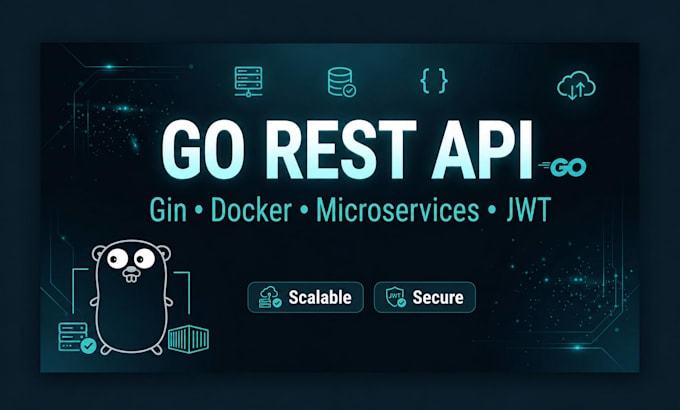Click the word Microservices in the subtitle

click(x=397, y=210)
